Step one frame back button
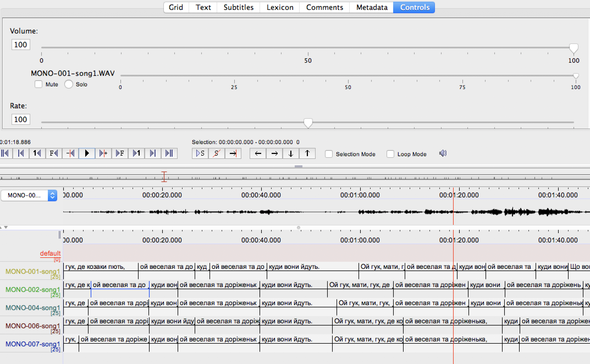The width and height of the screenshot is (590, 364). tap(54, 153)
